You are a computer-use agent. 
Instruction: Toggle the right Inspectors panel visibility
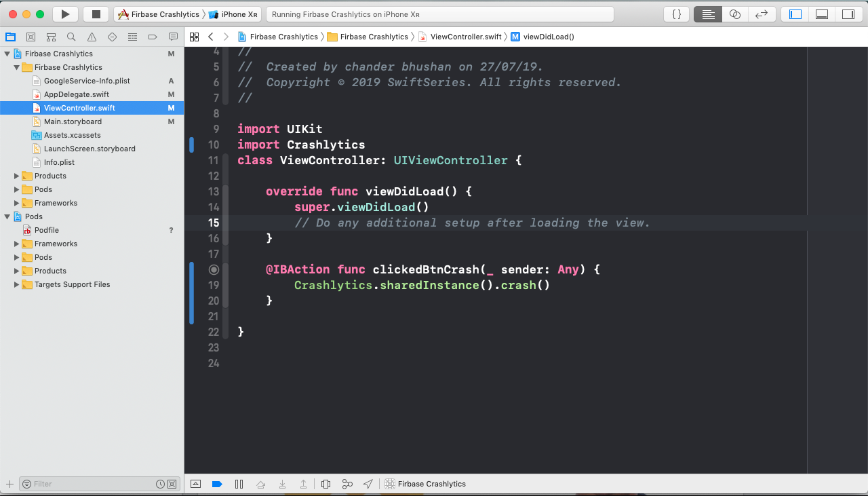pyautogui.click(x=848, y=14)
